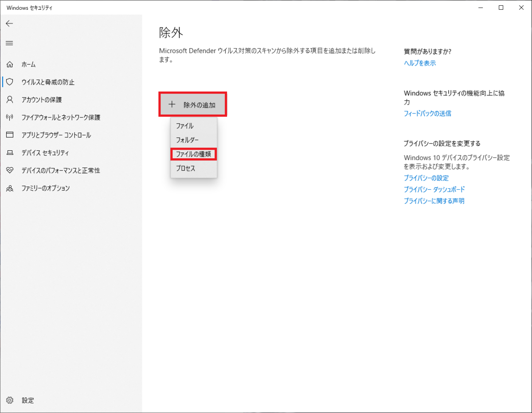Click the family icon for ファミリーのオプション

pyautogui.click(x=10, y=188)
